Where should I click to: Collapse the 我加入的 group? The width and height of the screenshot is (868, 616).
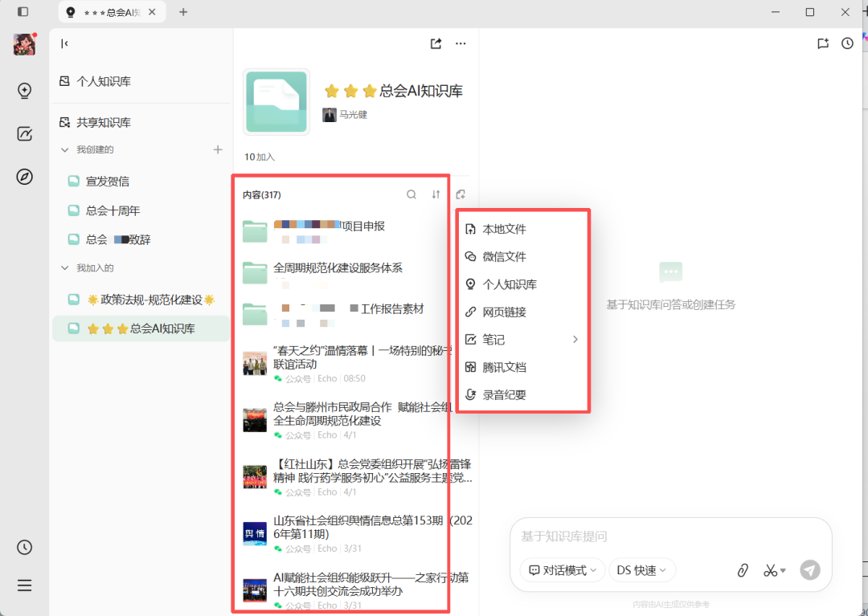pyautogui.click(x=65, y=268)
